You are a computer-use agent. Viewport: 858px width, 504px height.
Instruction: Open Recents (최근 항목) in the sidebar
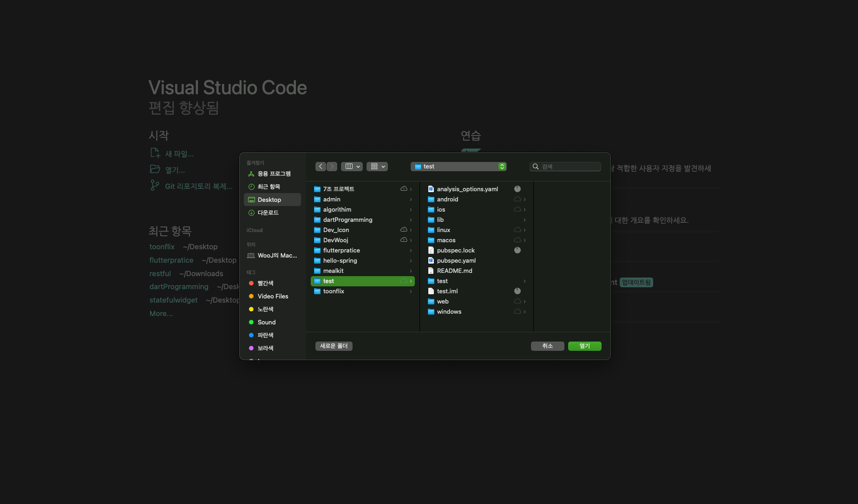click(x=272, y=187)
